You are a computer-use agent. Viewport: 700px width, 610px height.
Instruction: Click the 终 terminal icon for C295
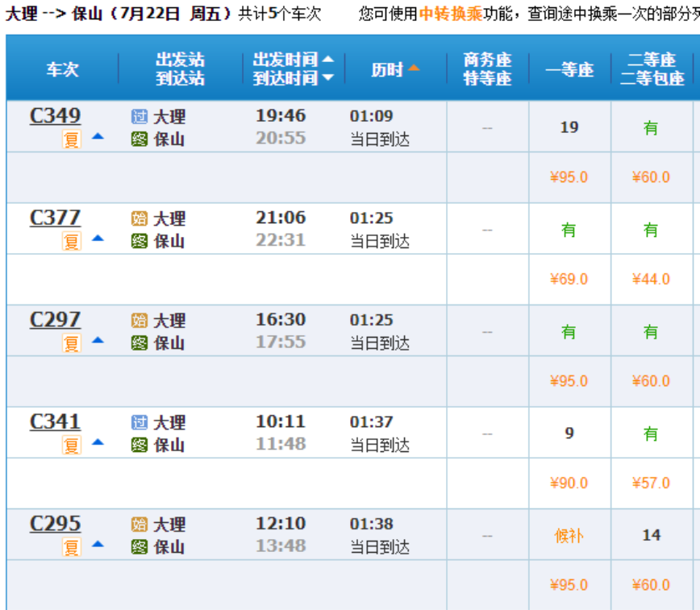(x=140, y=547)
